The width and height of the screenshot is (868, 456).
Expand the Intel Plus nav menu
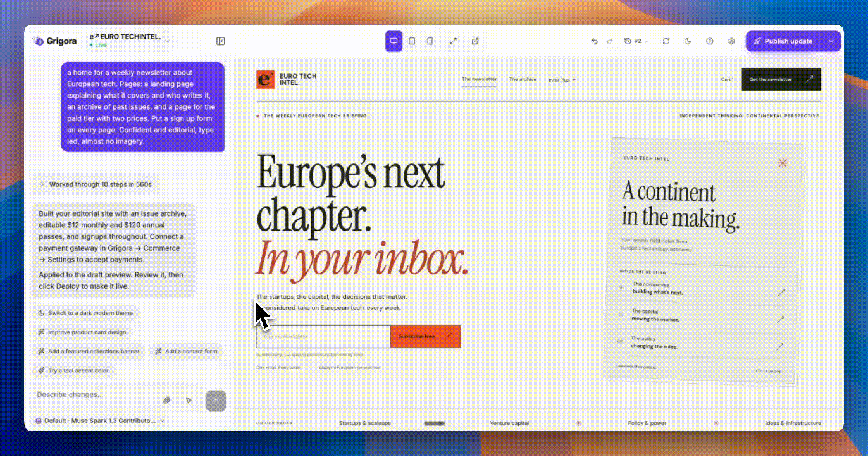(x=562, y=80)
